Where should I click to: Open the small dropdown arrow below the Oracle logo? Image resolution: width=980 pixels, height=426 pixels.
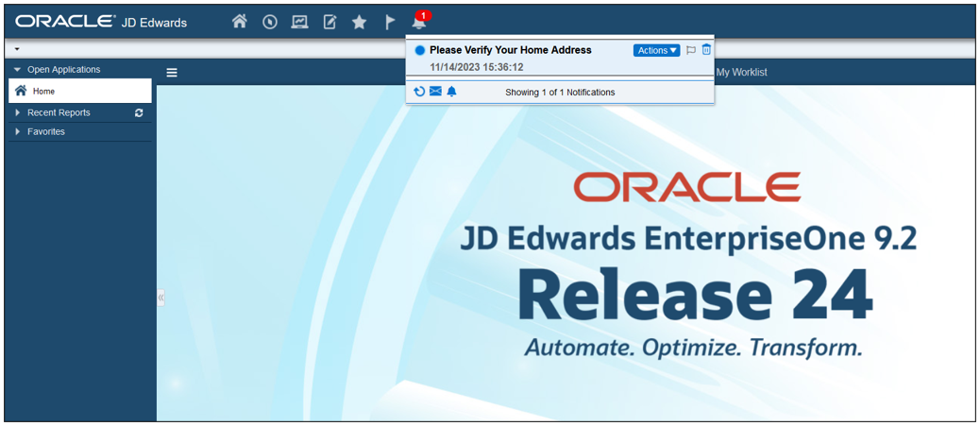point(18,49)
